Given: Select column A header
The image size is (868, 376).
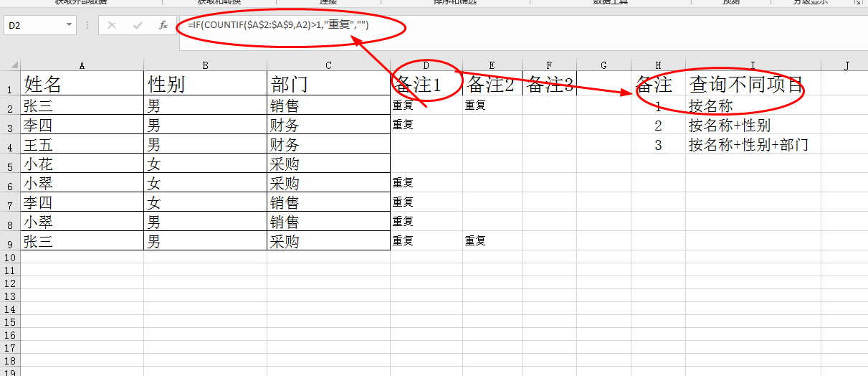Looking at the screenshot, I should (x=82, y=65).
